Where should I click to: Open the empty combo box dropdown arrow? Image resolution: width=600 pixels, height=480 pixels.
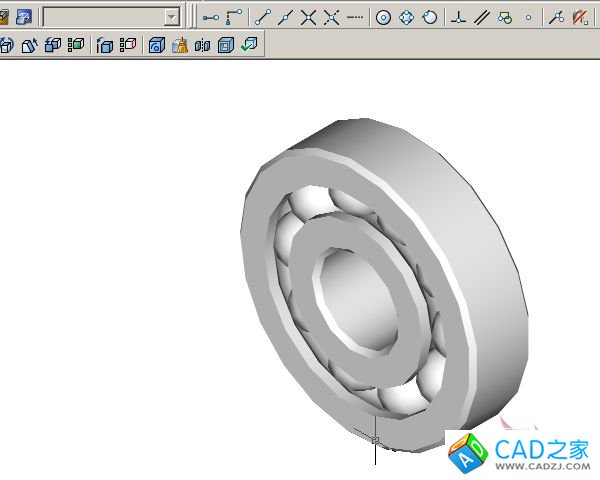pyautogui.click(x=171, y=17)
